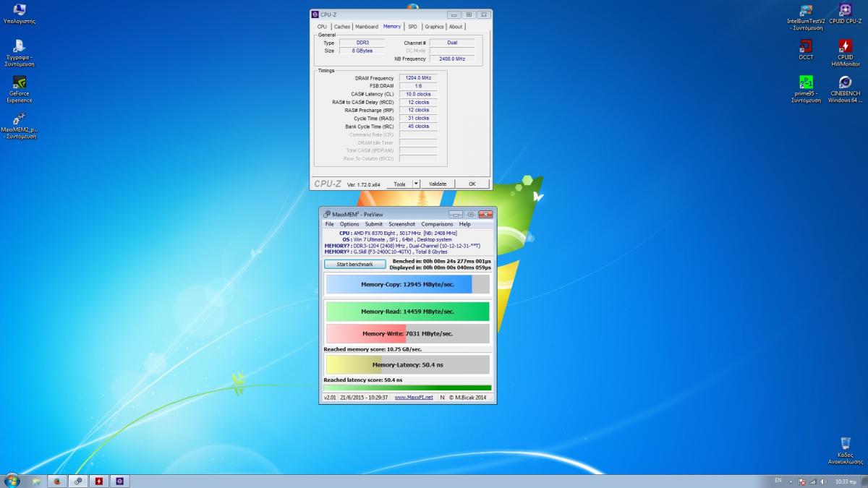The image size is (868, 488).
Task: Click the MaxxMEM title bar app icon
Action: coord(325,214)
